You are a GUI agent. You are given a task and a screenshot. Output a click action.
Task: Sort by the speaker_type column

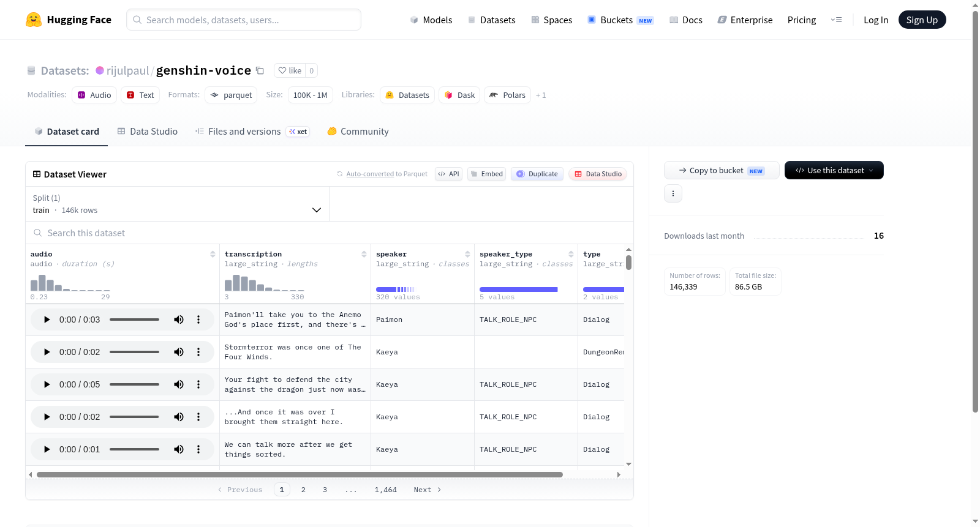click(x=571, y=254)
